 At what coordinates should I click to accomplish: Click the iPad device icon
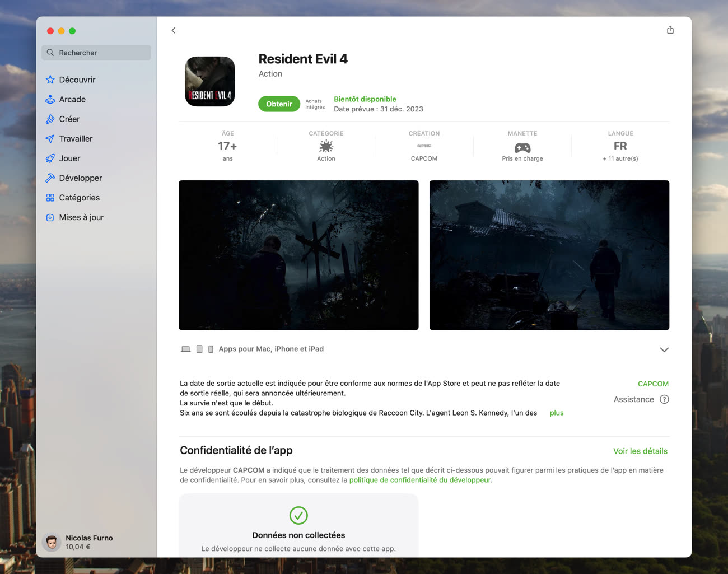[x=199, y=349]
